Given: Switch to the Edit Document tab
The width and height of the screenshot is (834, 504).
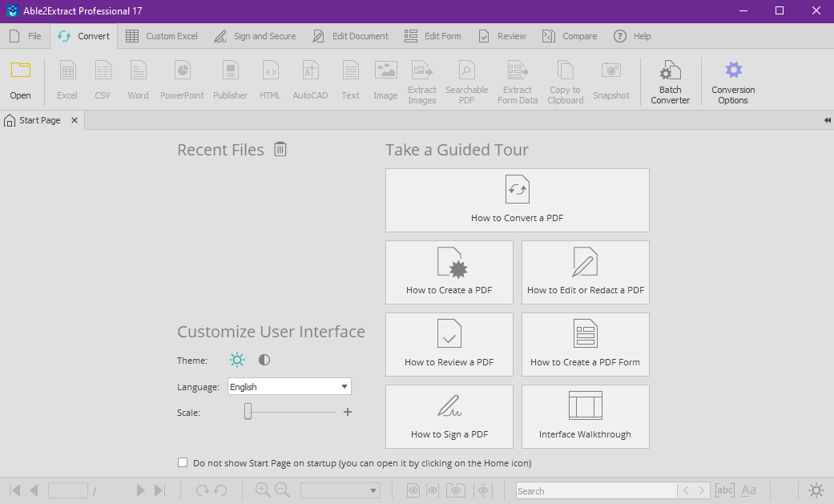Looking at the screenshot, I should point(351,36).
